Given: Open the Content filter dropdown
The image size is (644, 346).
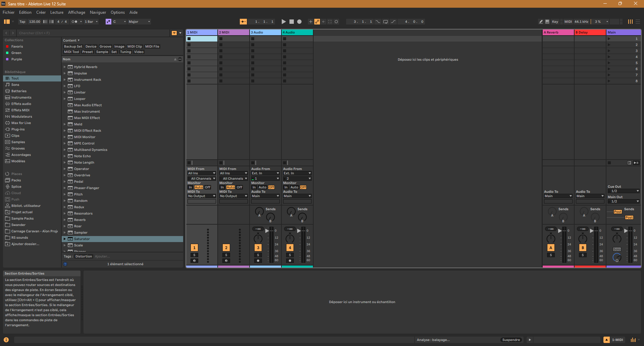Looking at the screenshot, I should [x=71, y=41].
